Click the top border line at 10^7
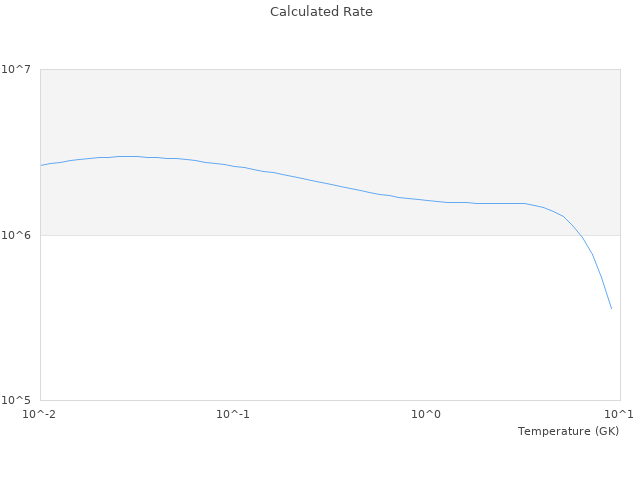 330,69
